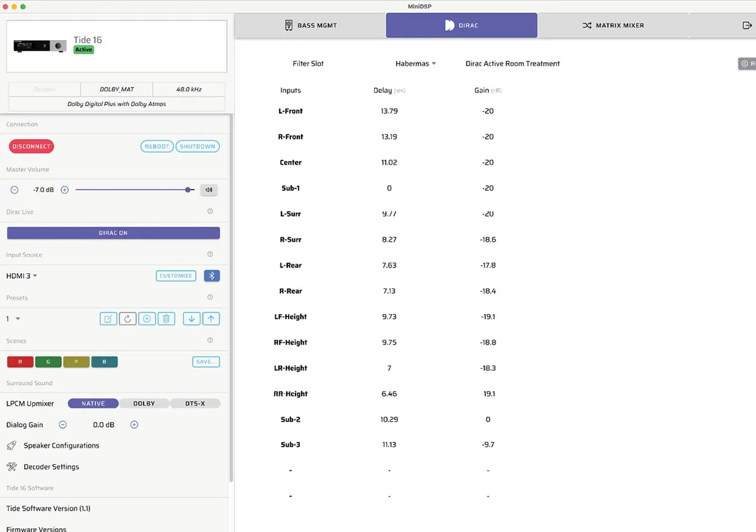Open the preset number 1 dropdown
The width and height of the screenshot is (756, 532).
13,319
